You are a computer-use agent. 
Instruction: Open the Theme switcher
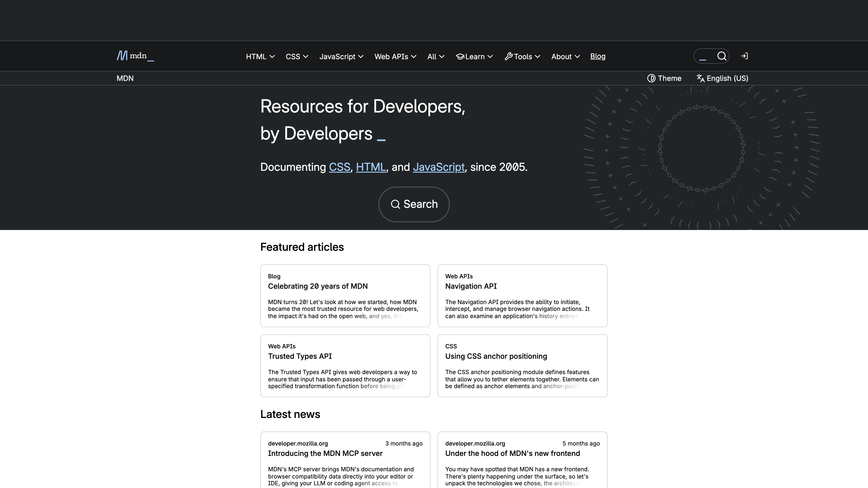(664, 78)
